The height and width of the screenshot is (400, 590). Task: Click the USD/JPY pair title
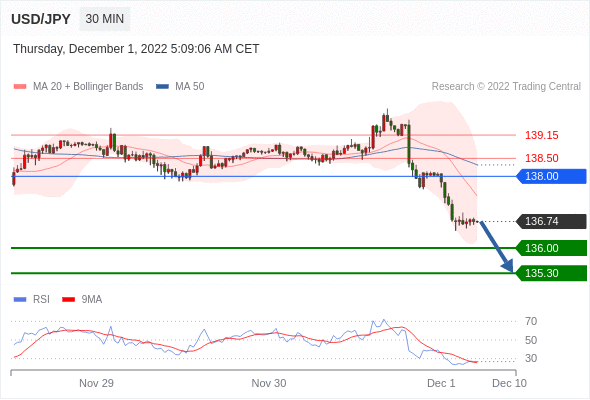click(41, 19)
